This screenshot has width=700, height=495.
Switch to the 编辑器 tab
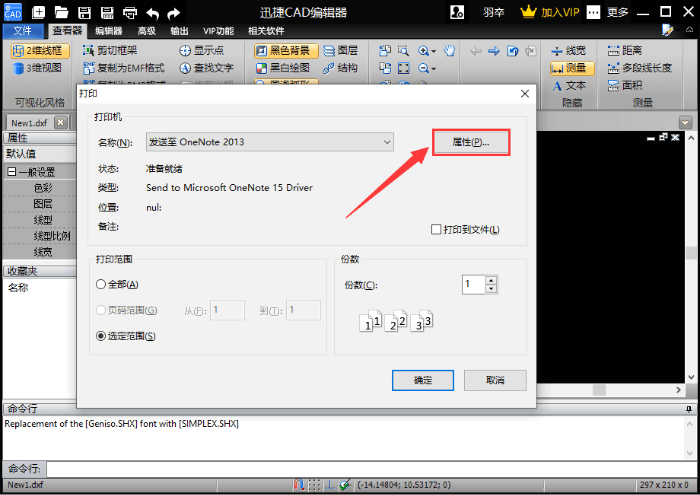coord(108,31)
